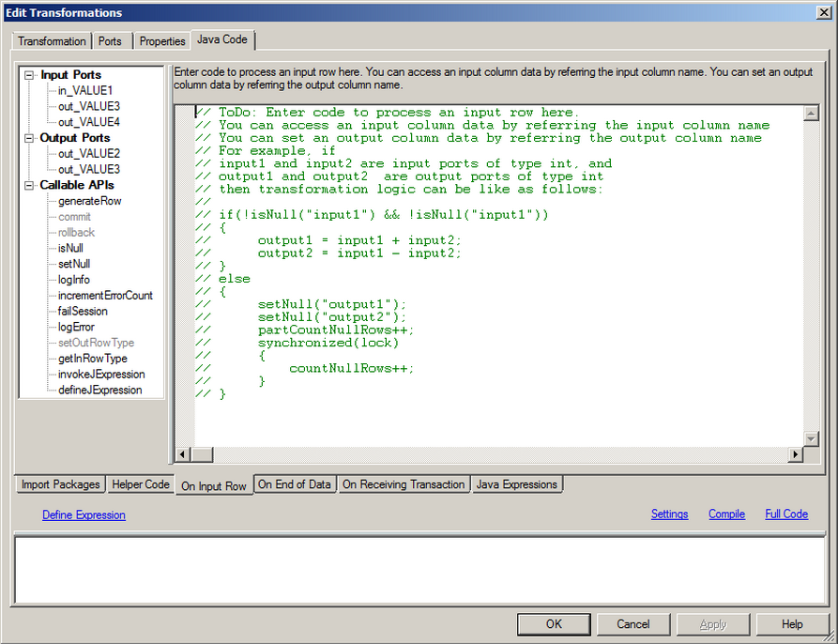The height and width of the screenshot is (644, 838).
Task: Click the Define Expression link
Action: tap(84, 514)
